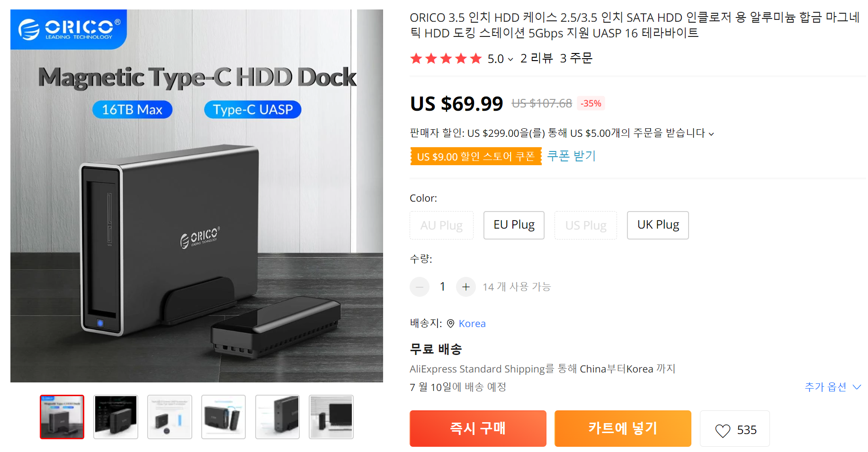Open the 2 리뷰 reviews link
Screen dimensions: 868x452
tap(537, 59)
